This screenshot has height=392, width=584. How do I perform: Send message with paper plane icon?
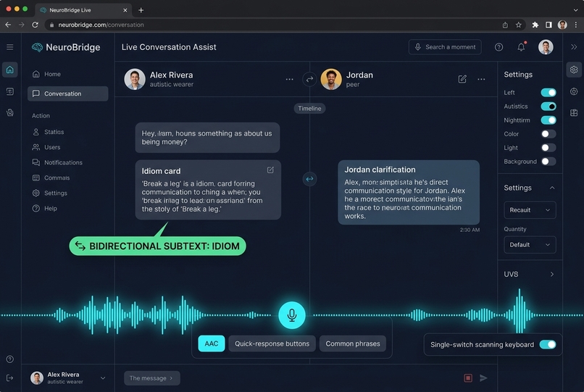coord(483,378)
